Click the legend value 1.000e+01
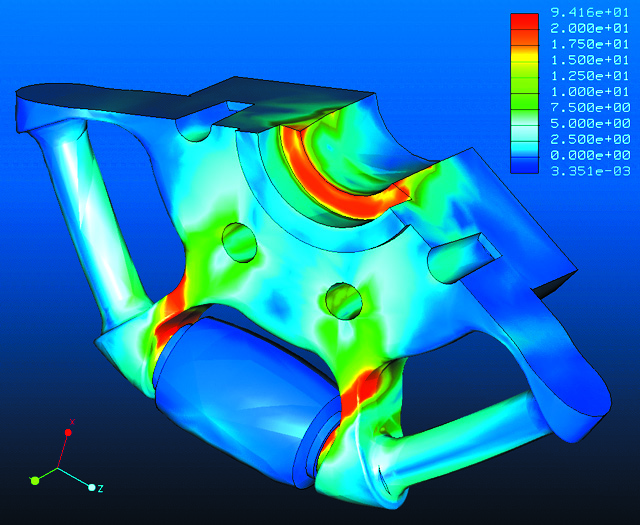The image size is (640, 525). point(590,92)
